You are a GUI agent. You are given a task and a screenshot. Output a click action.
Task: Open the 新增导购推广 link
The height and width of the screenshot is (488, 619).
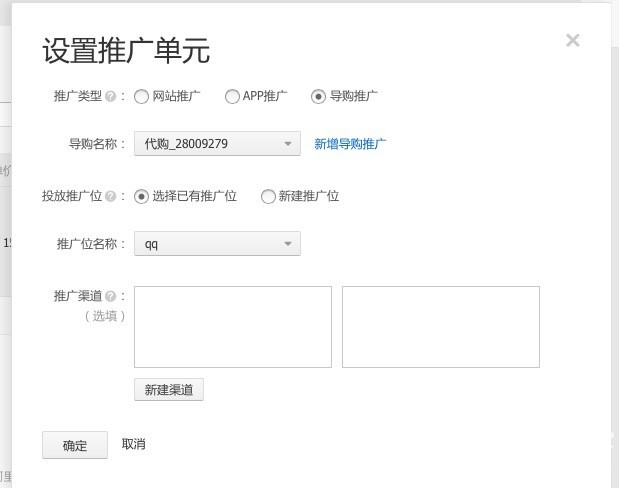(x=350, y=144)
